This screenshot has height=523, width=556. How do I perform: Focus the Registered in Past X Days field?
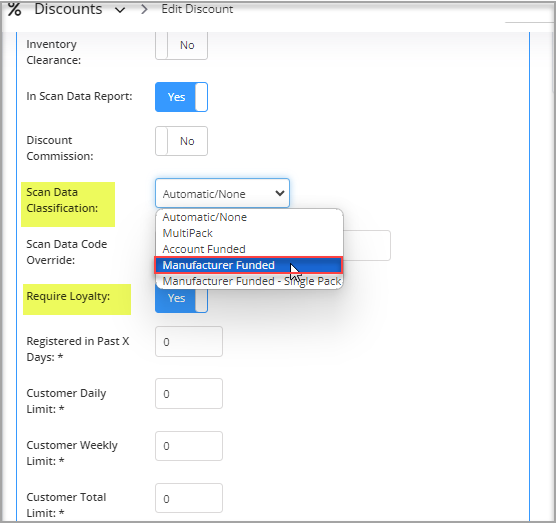[189, 341]
